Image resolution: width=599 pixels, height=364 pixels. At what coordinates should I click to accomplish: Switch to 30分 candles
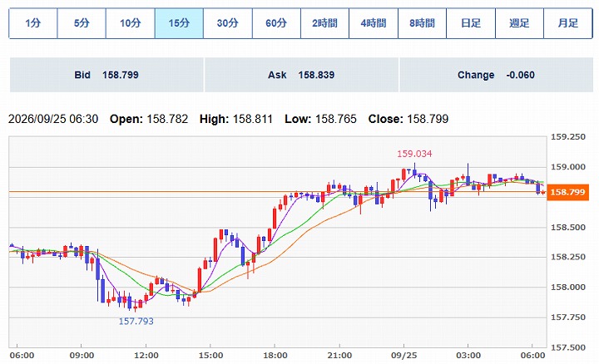[x=228, y=23]
